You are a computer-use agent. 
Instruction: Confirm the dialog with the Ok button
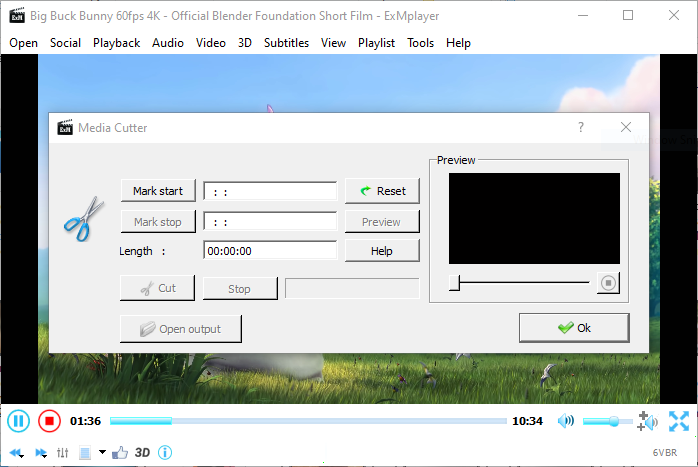574,328
